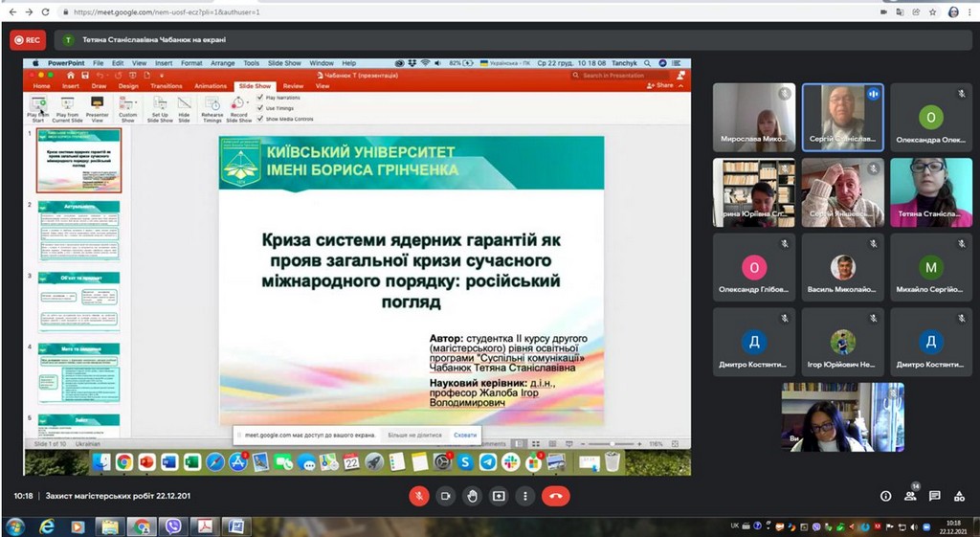Toggle the Play Narrations checkbox
Image resolution: width=980 pixels, height=537 pixels.
click(x=260, y=98)
